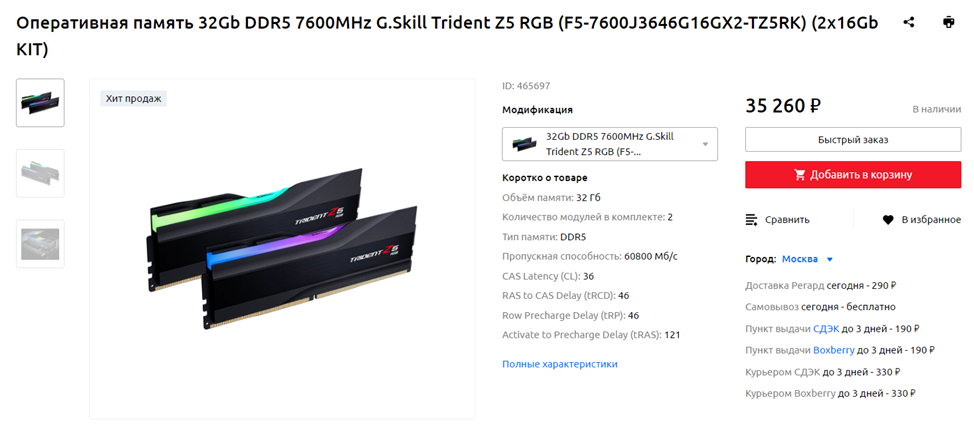
Task: Click the heart favorites icon
Action: 888,220
